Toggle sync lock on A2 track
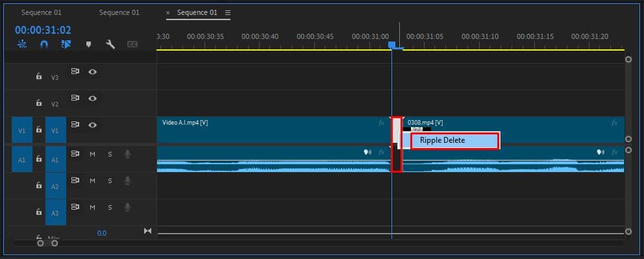This screenshot has width=644, height=259. (x=75, y=180)
